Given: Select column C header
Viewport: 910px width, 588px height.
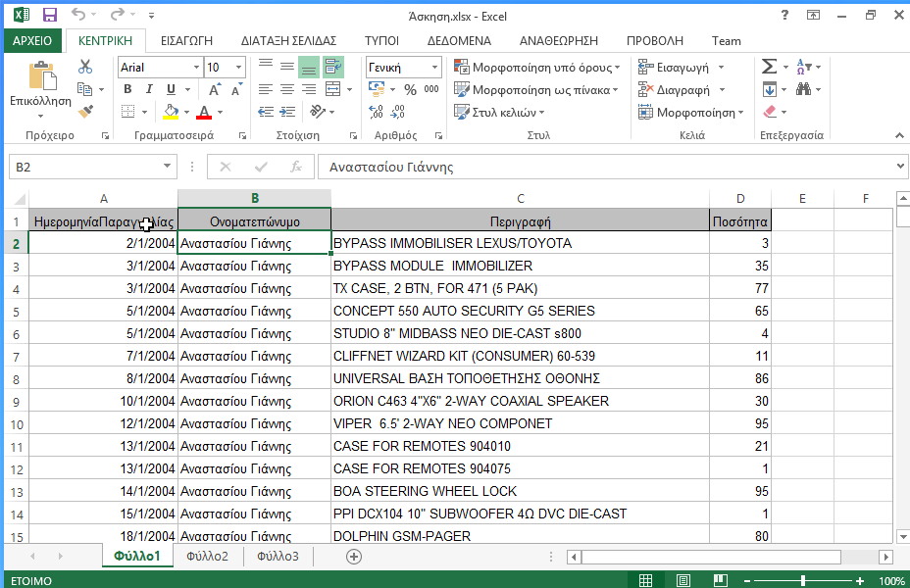Looking at the screenshot, I should click(x=520, y=198).
